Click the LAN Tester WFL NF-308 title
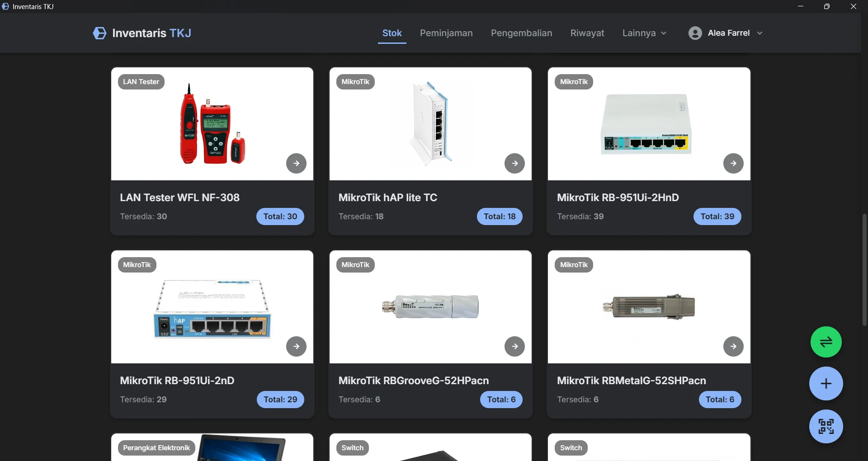868x461 pixels. click(x=179, y=198)
